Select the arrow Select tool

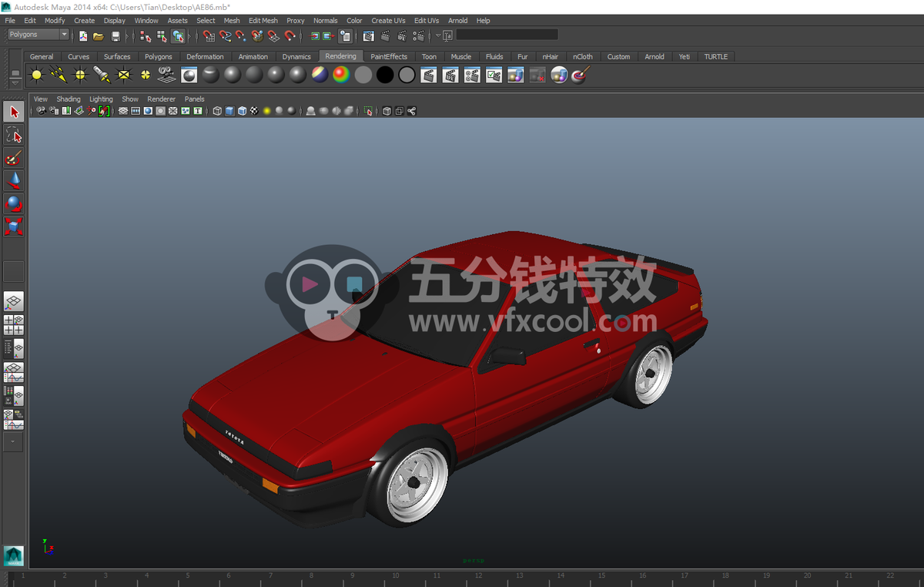(14, 112)
